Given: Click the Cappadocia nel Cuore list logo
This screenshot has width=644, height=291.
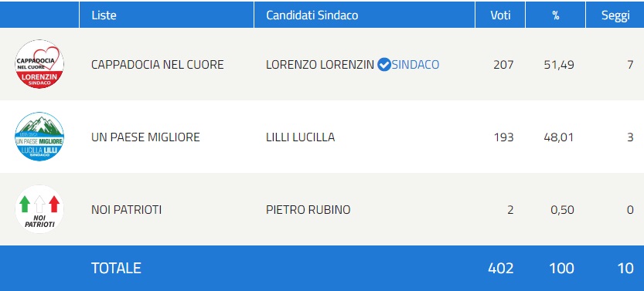Looking at the screenshot, I should click(39, 64).
